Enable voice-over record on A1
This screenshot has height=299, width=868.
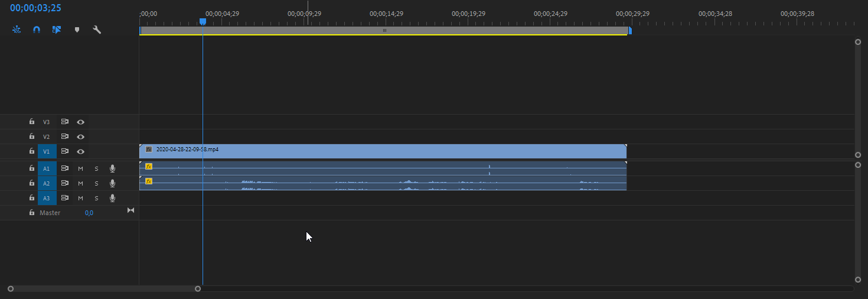pos(112,168)
